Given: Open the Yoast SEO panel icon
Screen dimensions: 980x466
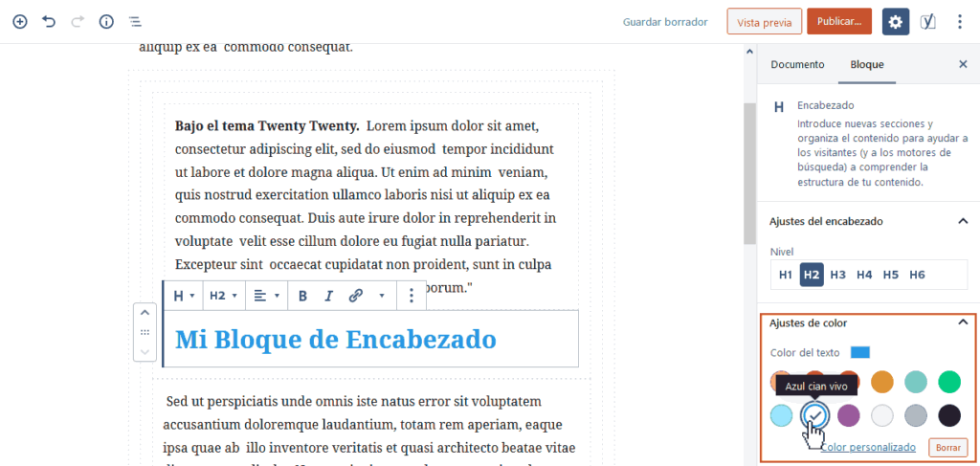Looking at the screenshot, I should pyautogui.click(x=927, y=21).
